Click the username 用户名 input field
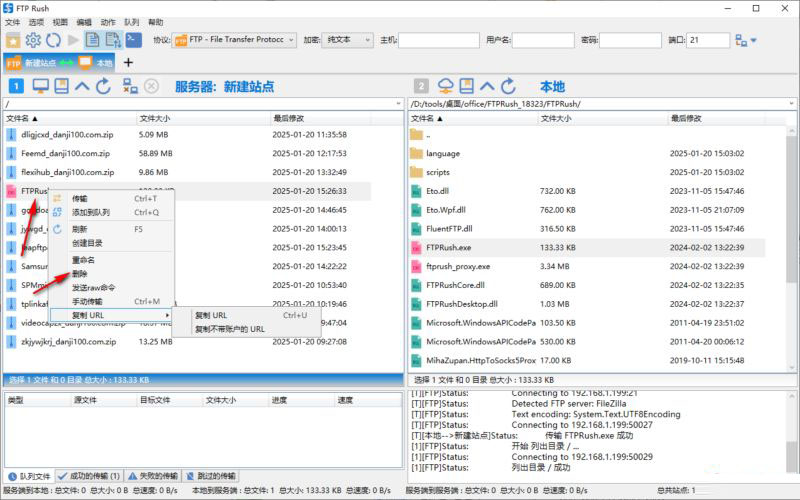The width and height of the screenshot is (800, 500). [543, 40]
